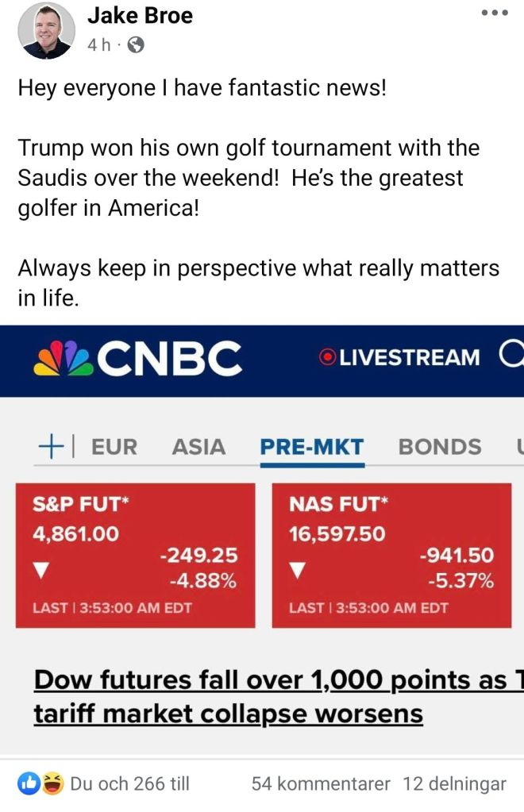Open Jake Broe's profile name link
Viewport: 524px width, 812px height.
point(140,15)
